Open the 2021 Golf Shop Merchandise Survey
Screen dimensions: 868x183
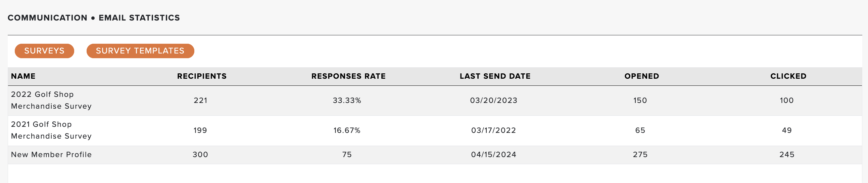tap(51, 130)
